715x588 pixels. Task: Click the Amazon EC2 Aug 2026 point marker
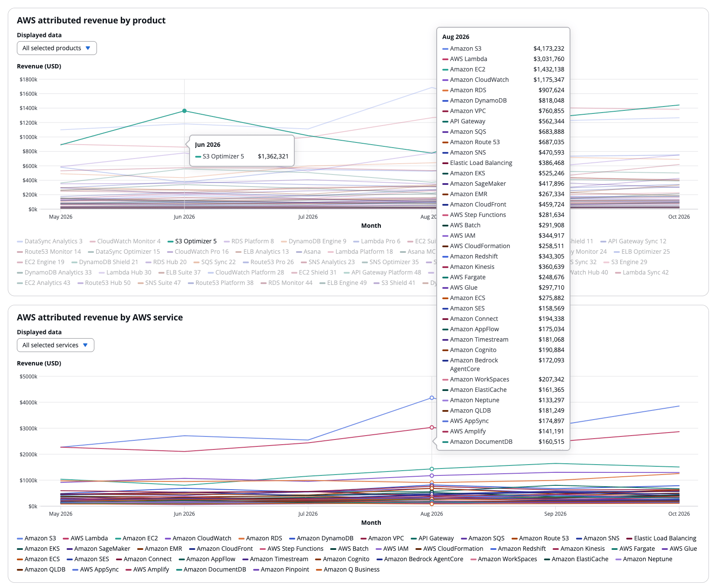(x=432, y=469)
